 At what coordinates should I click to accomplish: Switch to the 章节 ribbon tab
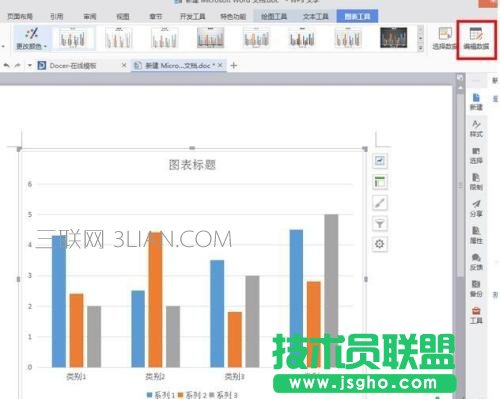click(x=156, y=16)
